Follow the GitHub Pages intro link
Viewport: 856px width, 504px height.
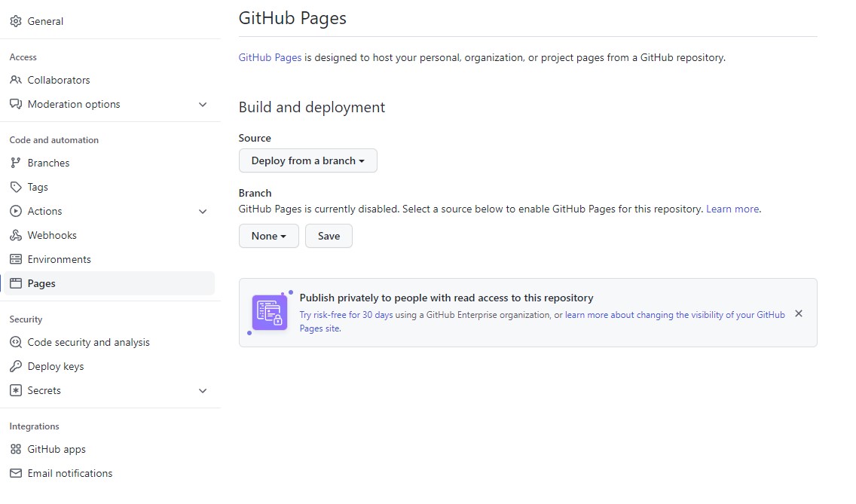coord(270,58)
